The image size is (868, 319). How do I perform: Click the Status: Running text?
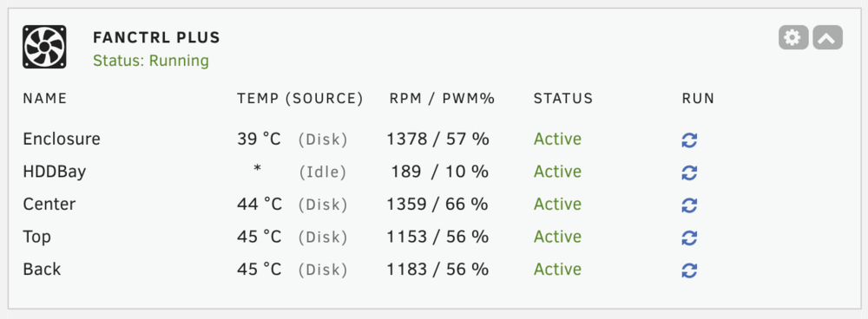(x=151, y=61)
